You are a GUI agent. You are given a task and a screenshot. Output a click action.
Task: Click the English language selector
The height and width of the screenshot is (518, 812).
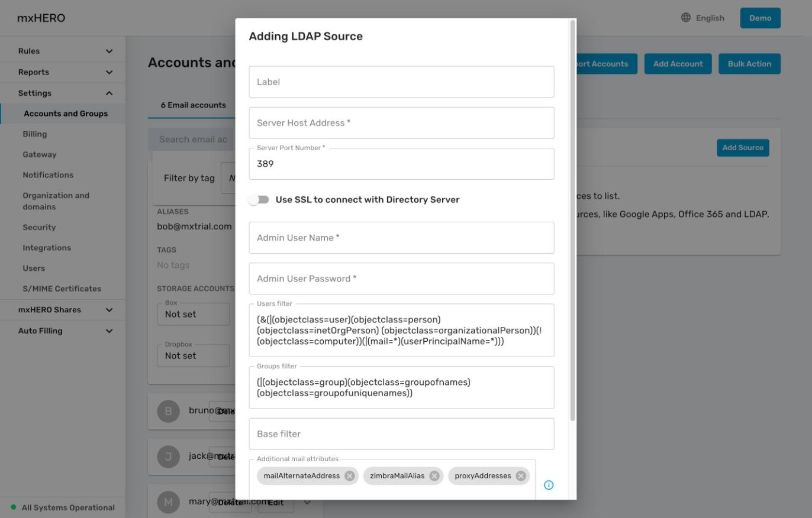point(703,18)
